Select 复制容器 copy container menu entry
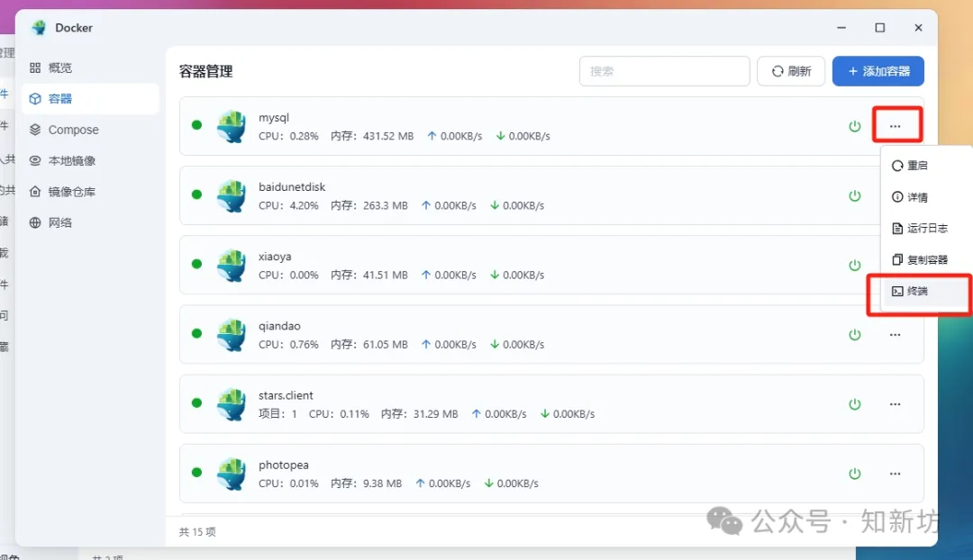The width and height of the screenshot is (973, 560). [926, 260]
